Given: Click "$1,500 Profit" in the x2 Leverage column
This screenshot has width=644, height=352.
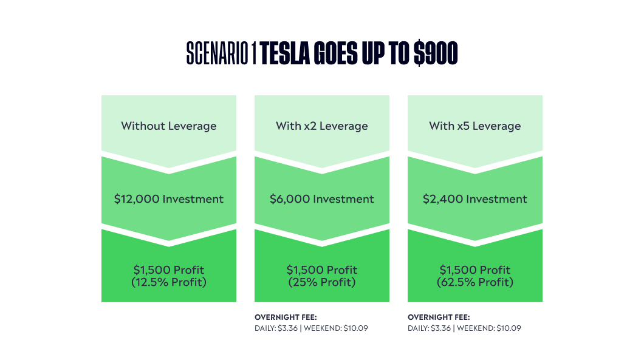Looking at the screenshot, I should tap(322, 269).
